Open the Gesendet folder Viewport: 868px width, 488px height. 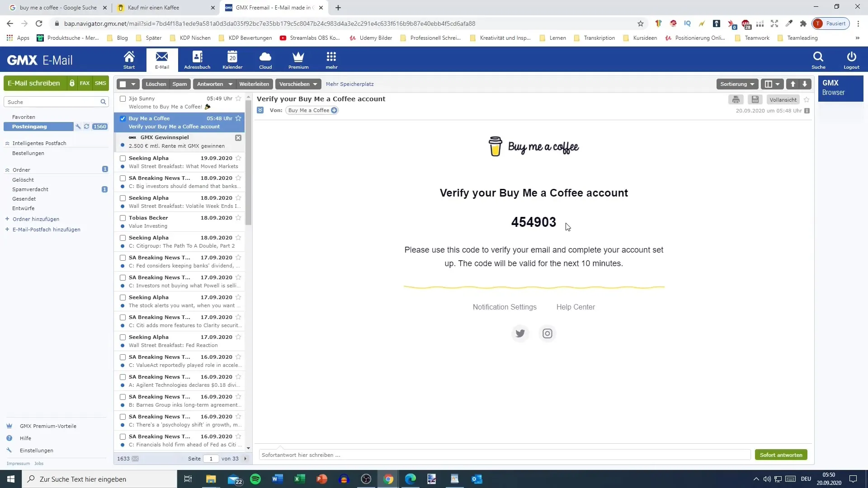pyautogui.click(x=24, y=199)
